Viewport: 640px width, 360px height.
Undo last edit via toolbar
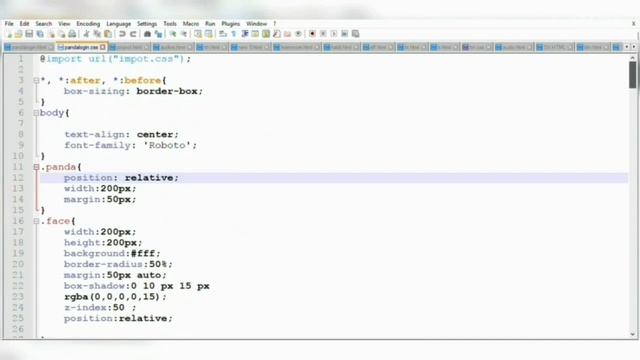coord(122,34)
